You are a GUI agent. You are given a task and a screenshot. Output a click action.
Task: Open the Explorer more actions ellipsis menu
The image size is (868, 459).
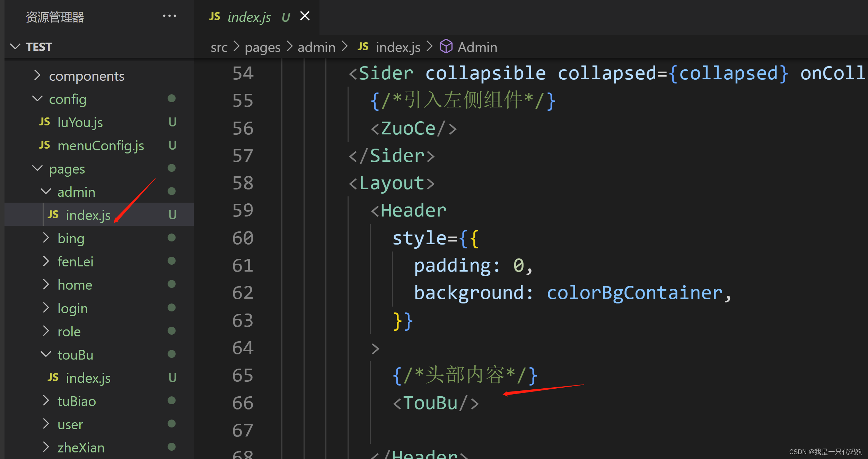(169, 16)
